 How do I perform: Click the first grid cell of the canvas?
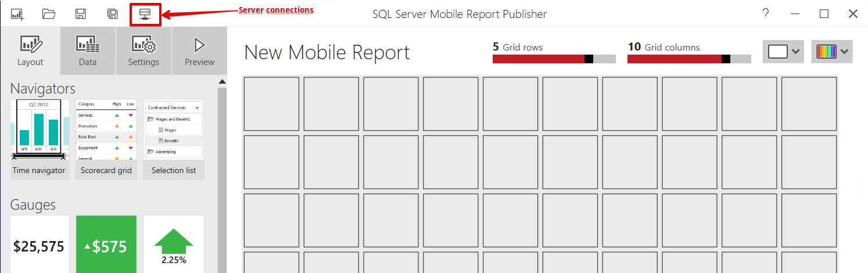[x=271, y=104]
